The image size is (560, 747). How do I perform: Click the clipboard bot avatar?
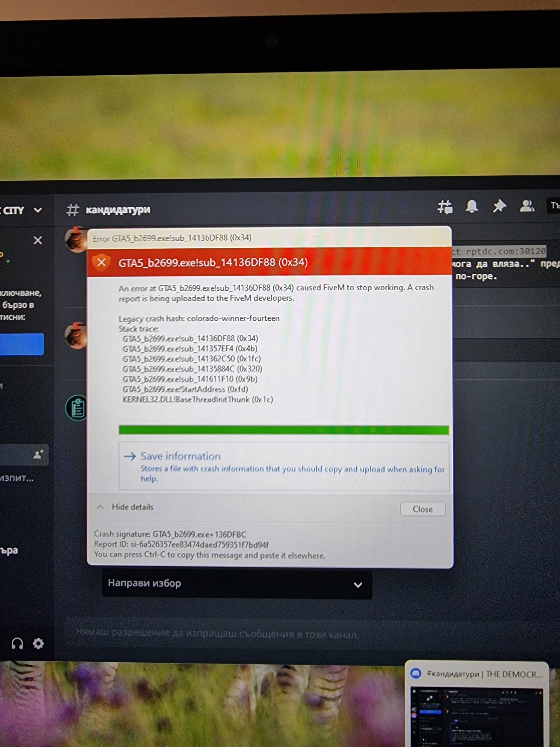[x=77, y=408]
